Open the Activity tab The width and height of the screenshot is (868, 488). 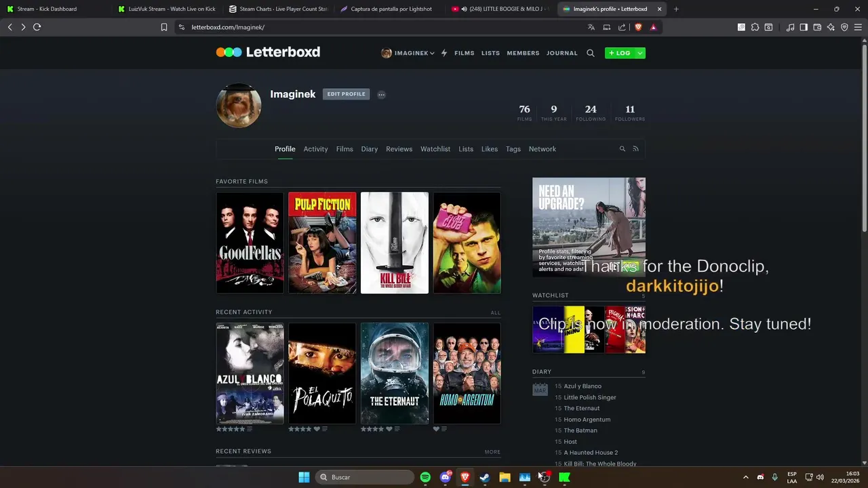tap(315, 149)
